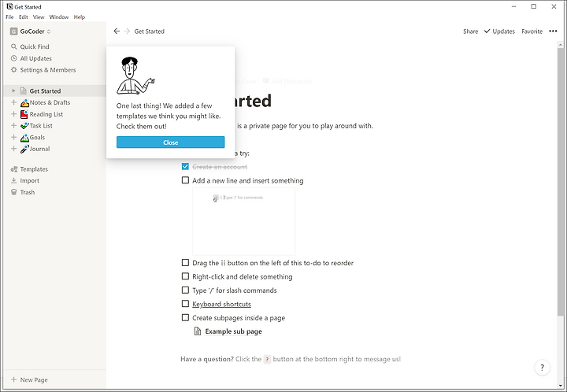The width and height of the screenshot is (567, 392).
Task: Open the Keyboard shortcuts link
Action: [221, 304]
